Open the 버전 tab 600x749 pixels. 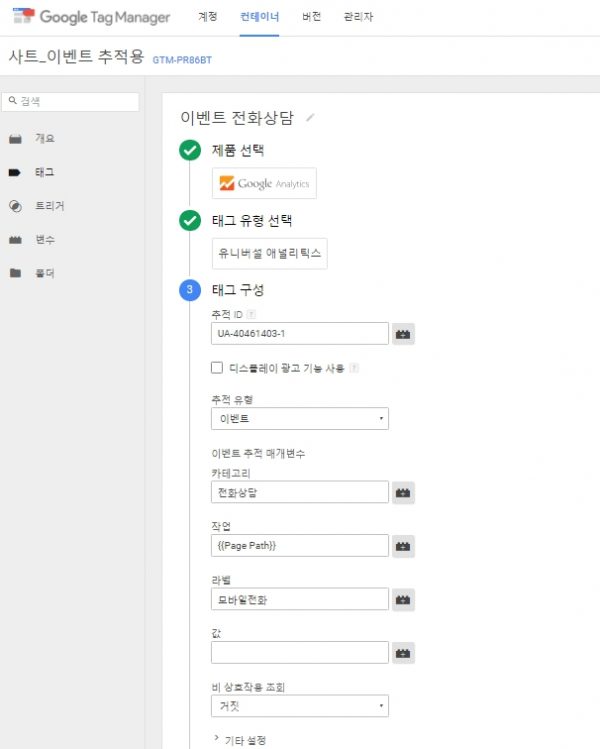point(311,17)
